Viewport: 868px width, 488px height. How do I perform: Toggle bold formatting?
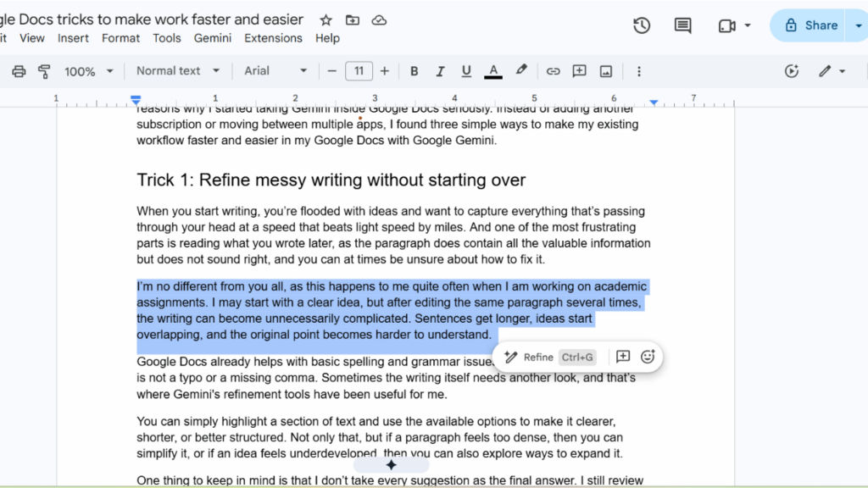coord(414,71)
